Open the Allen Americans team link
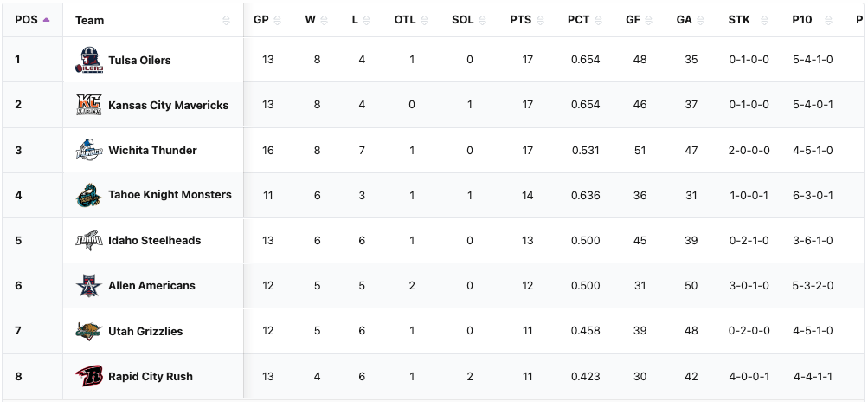The image size is (868, 402). tap(151, 285)
